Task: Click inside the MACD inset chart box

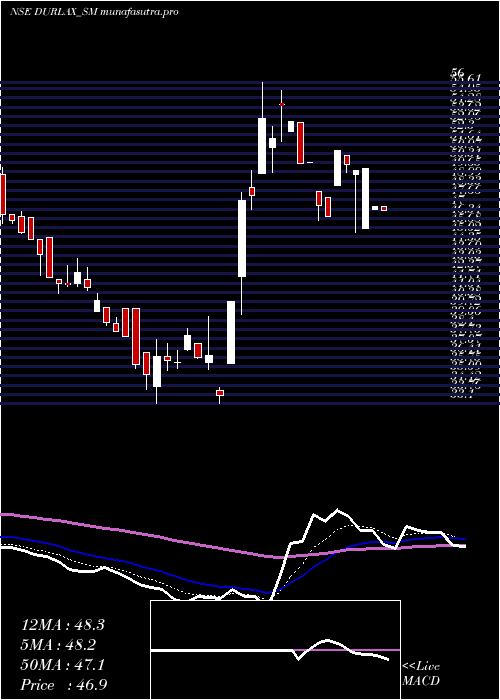Action: pyautogui.click(x=275, y=650)
